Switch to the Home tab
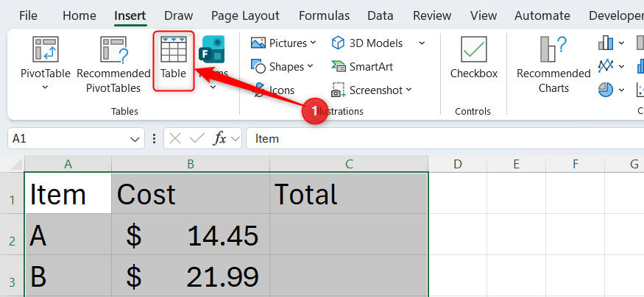The height and width of the screenshot is (297, 644). pos(79,15)
